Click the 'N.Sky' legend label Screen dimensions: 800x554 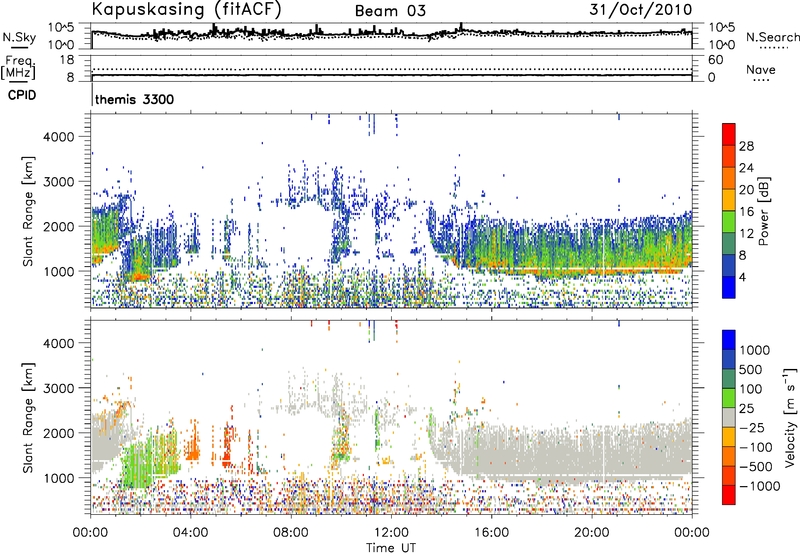(x=19, y=37)
